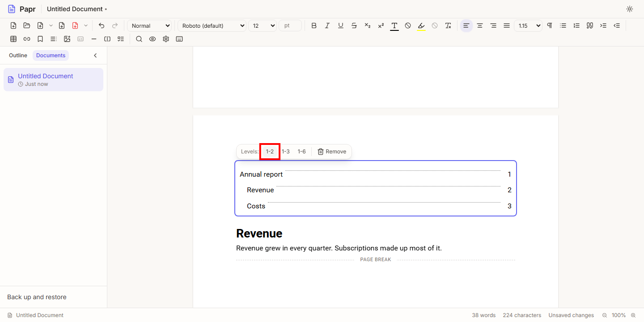The height and width of the screenshot is (322, 644).
Task: Set contents levels to 1-3
Action: (x=286, y=152)
